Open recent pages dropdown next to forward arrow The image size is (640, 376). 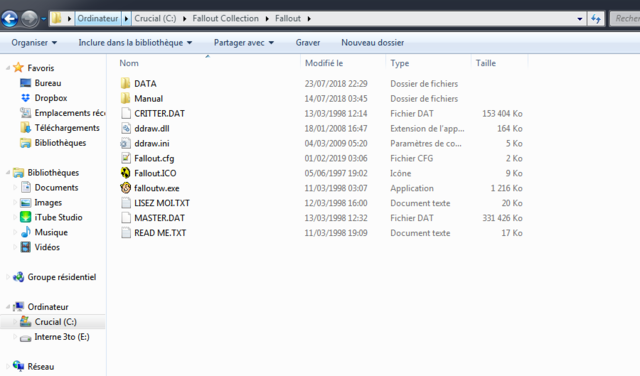pyautogui.click(x=44, y=19)
